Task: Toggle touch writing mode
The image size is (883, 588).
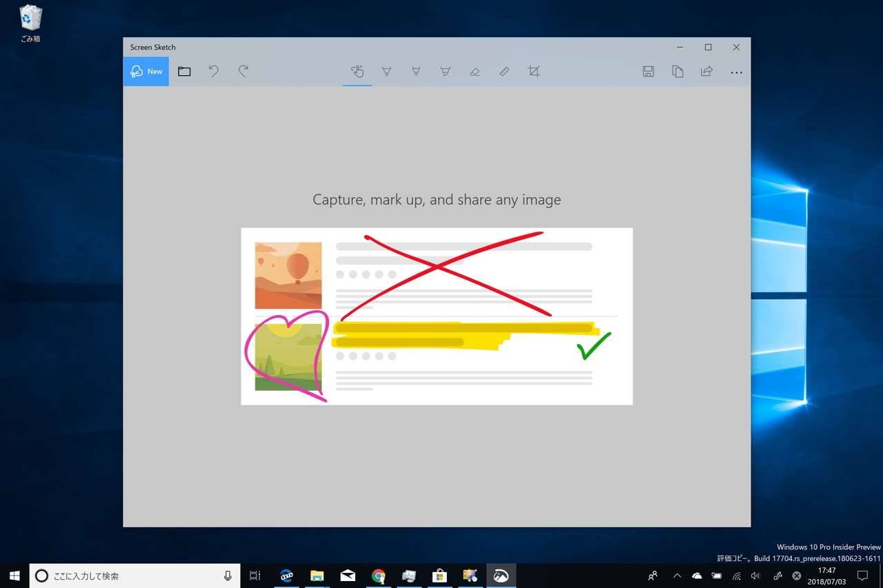Action: point(357,71)
